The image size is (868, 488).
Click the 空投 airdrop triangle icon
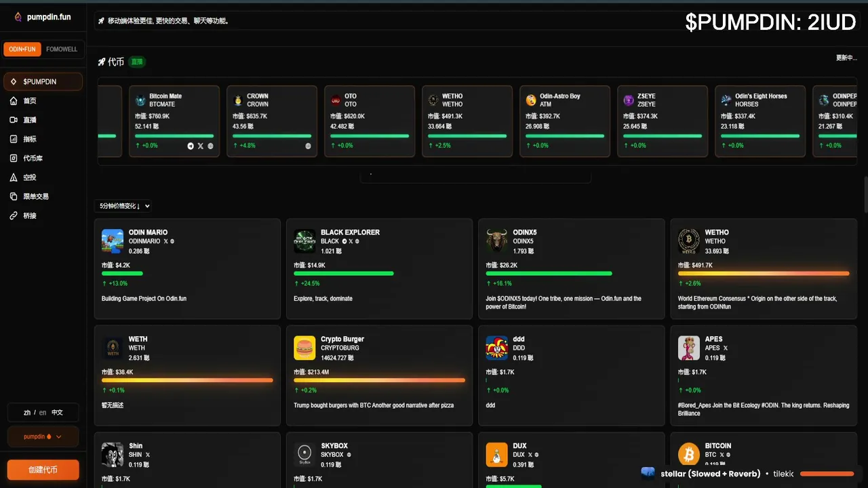[14, 177]
